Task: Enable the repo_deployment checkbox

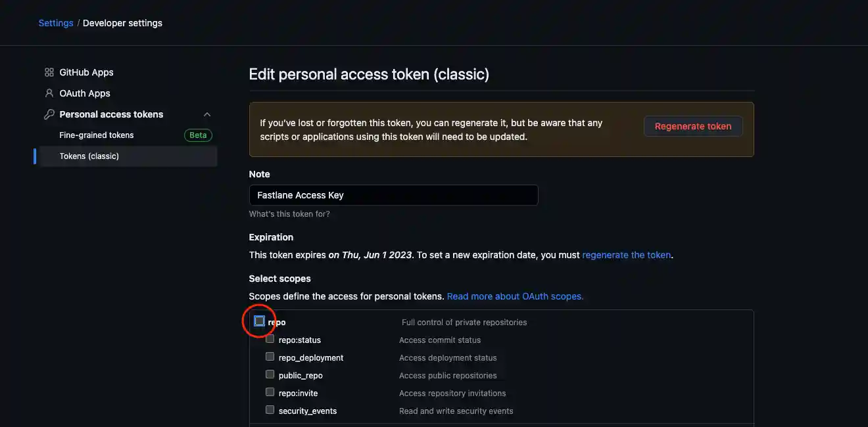Action: coord(270,356)
